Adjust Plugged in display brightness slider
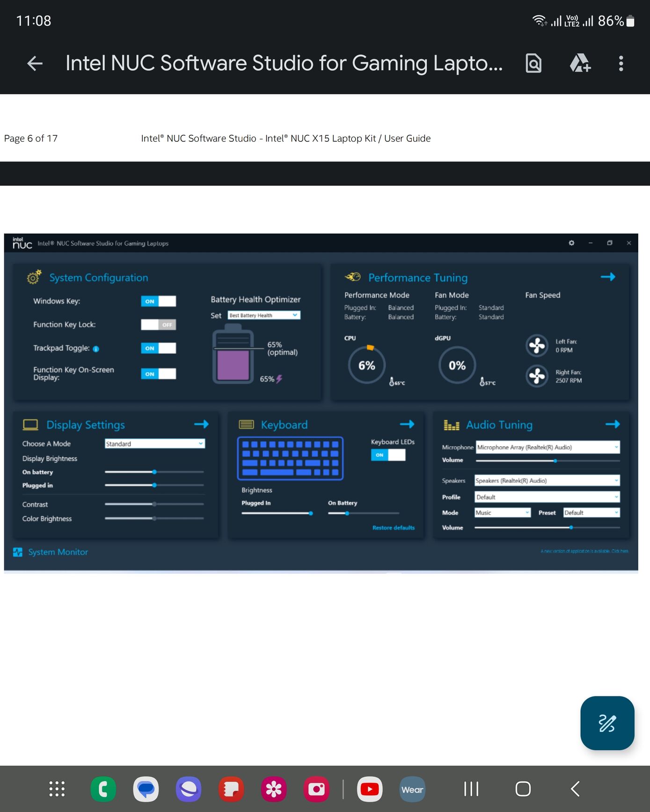The height and width of the screenshot is (812, 650). [154, 485]
